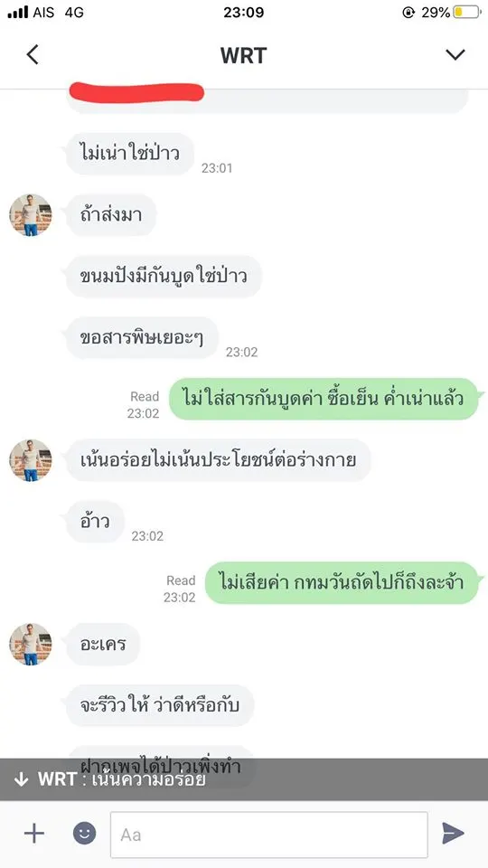
Task: Focus the Aa message input field
Action: pos(269,835)
